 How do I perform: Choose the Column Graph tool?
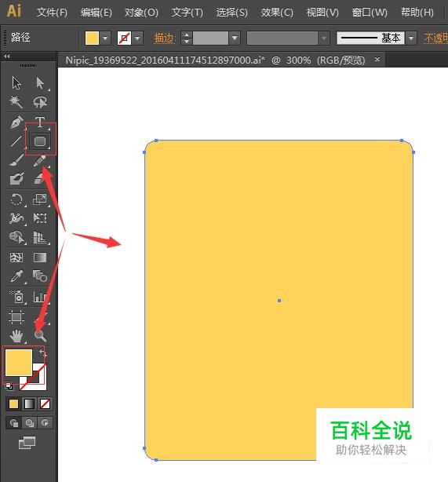point(40,297)
